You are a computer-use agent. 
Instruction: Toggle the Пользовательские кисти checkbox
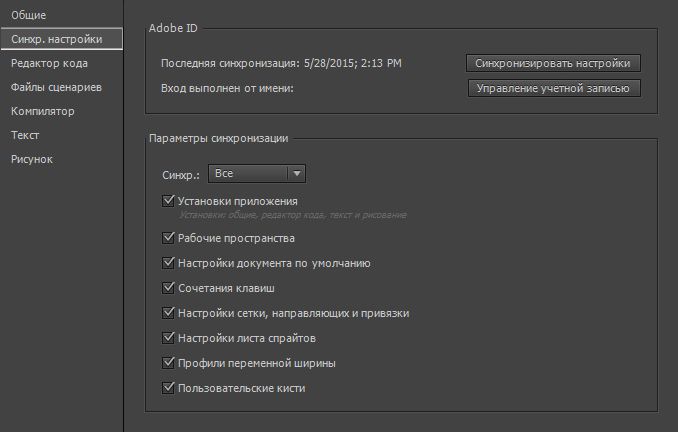coord(168,387)
